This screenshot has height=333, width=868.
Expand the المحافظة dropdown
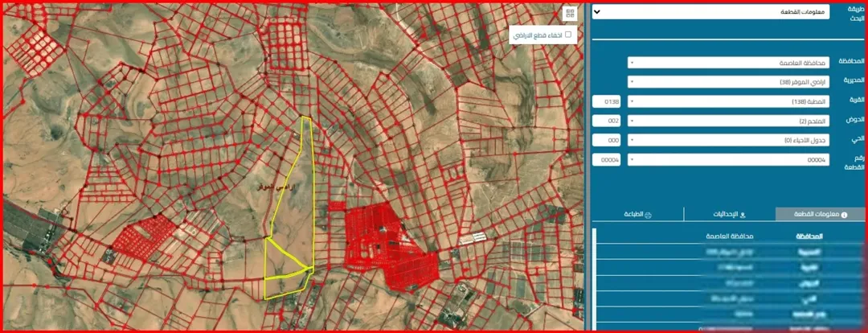[728, 63]
